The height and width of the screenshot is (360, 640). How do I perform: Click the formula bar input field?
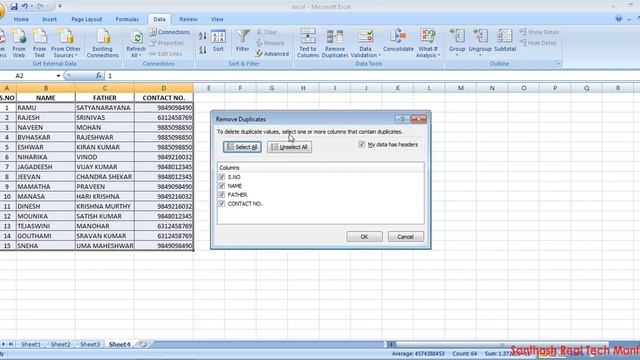pyautogui.click(x=371, y=76)
